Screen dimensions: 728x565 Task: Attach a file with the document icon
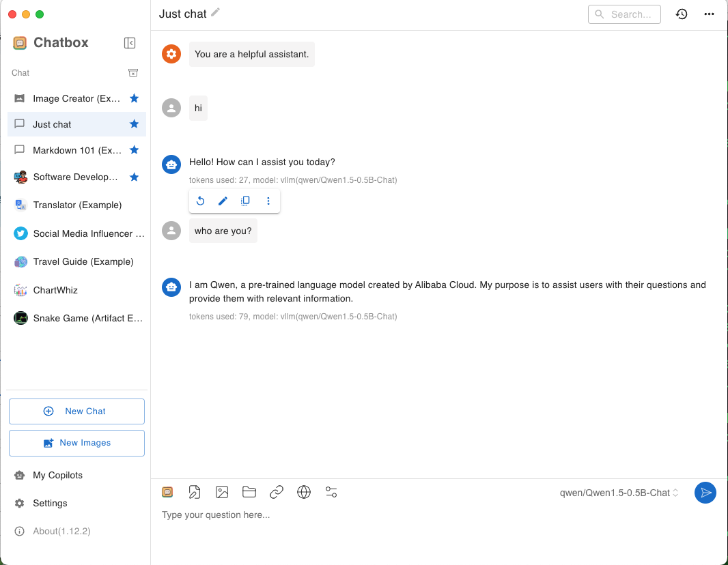point(195,492)
